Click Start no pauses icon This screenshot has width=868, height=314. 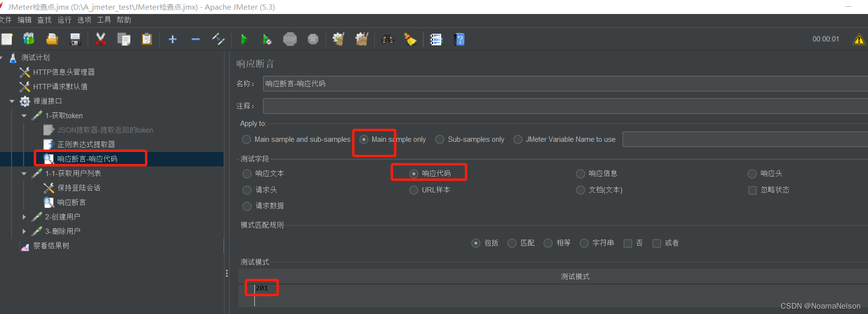point(267,40)
